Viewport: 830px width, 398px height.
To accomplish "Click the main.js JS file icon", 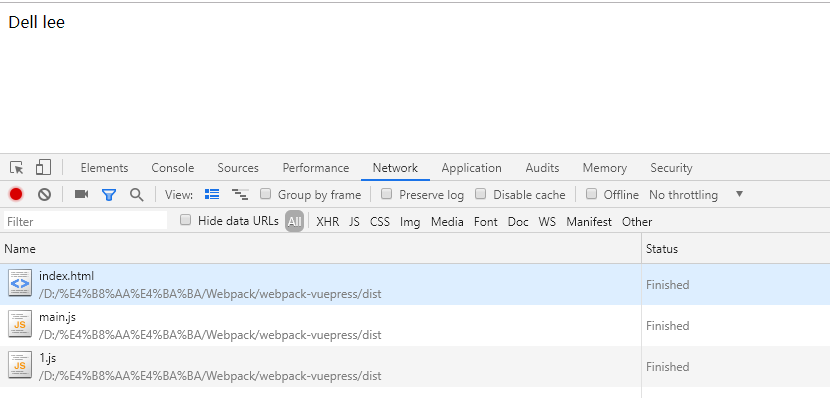I will tap(20, 324).
